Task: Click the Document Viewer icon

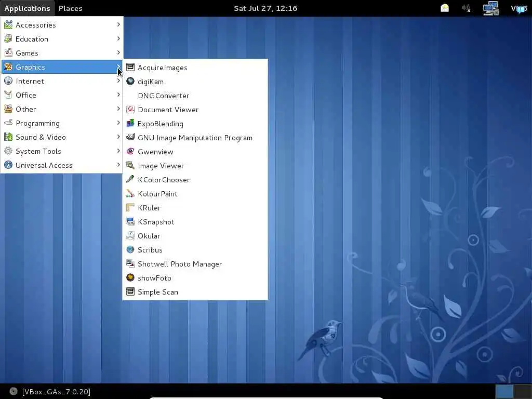Action: click(130, 109)
